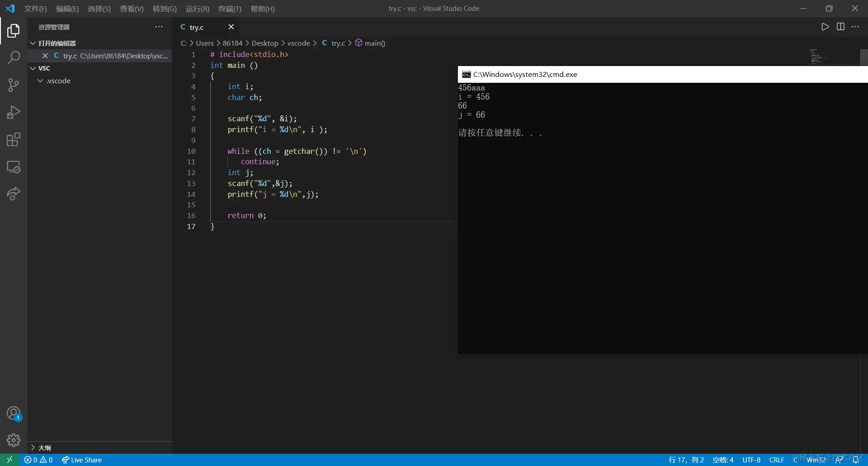Open Explorer panel Views and More Actions

coord(159,27)
